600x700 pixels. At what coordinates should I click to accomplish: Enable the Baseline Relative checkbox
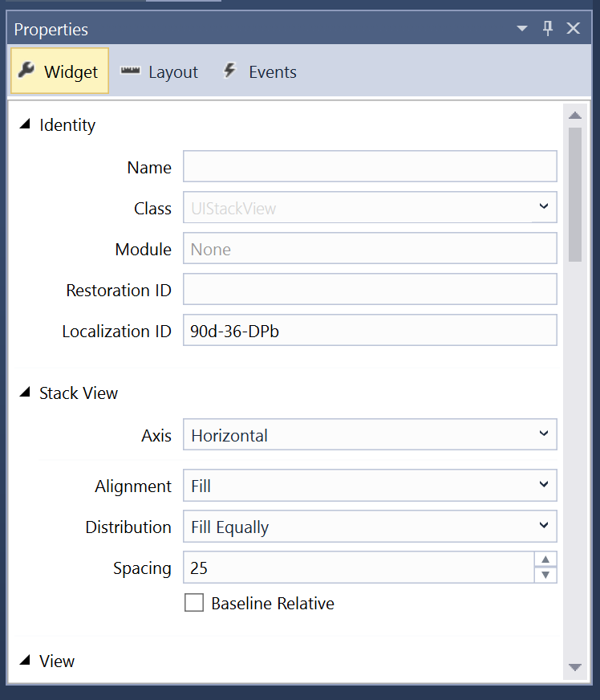(193, 603)
